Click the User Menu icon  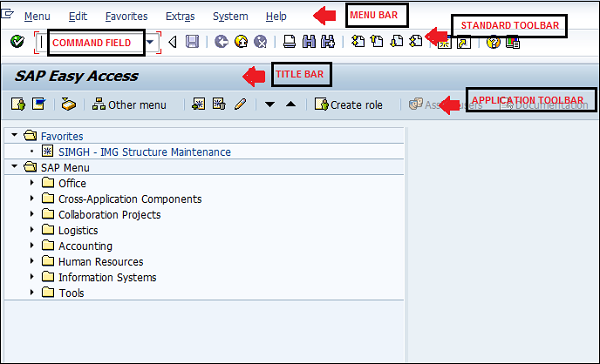pyautogui.click(x=18, y=104)
